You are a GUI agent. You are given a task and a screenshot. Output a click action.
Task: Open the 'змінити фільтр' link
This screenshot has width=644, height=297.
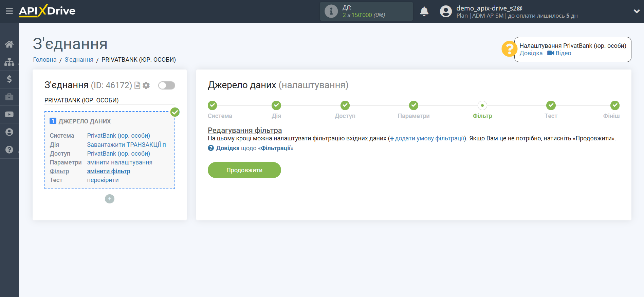pos(109,171)
